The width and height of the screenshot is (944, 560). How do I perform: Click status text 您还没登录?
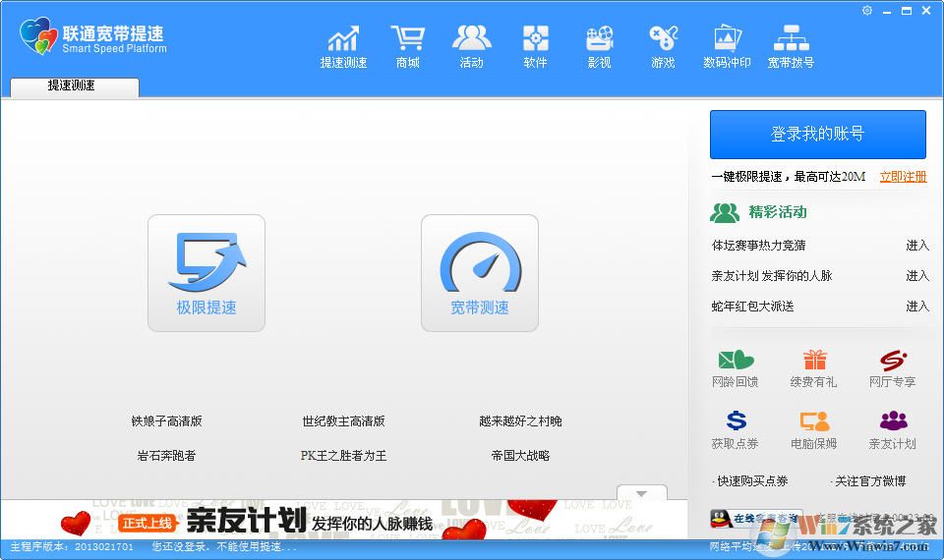click(224, 547)
